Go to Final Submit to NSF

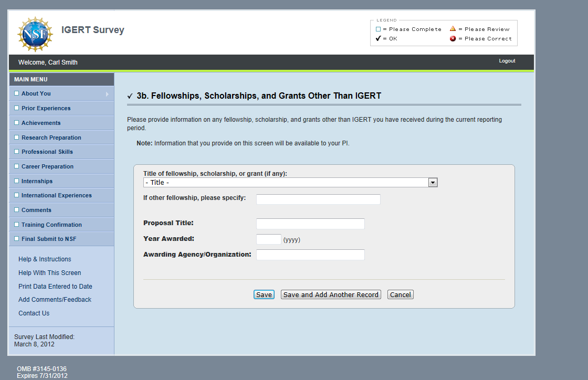coord(48,239)
